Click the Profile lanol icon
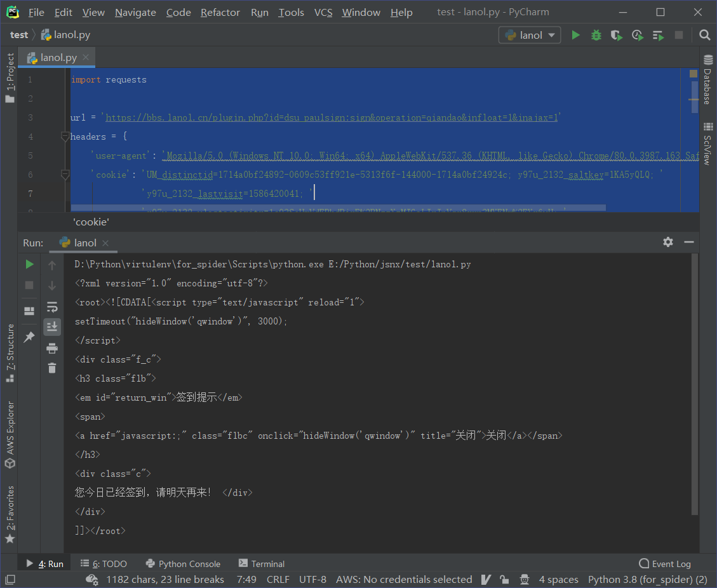Screen dimensions: 717x588 pos(638,35)
